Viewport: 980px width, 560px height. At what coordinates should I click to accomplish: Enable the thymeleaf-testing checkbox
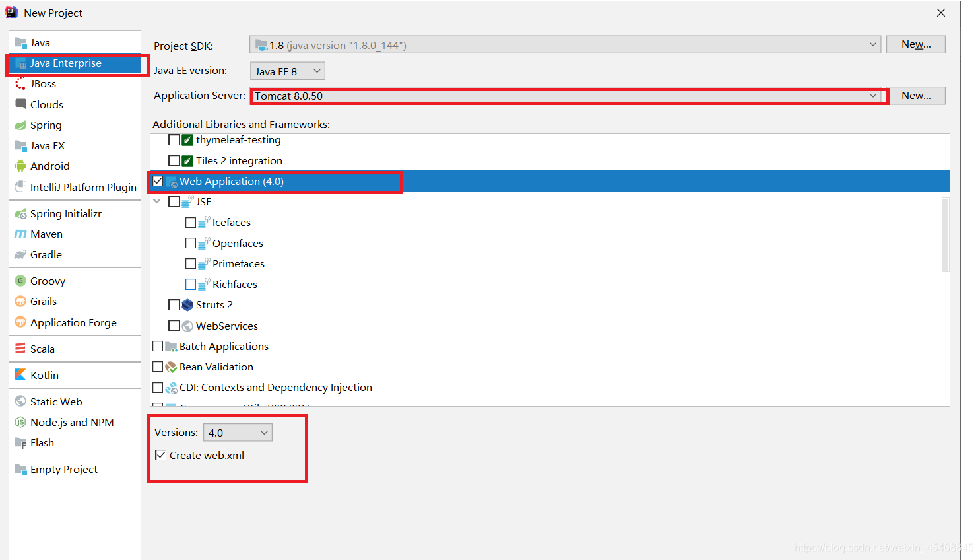(x=174, y=140)
